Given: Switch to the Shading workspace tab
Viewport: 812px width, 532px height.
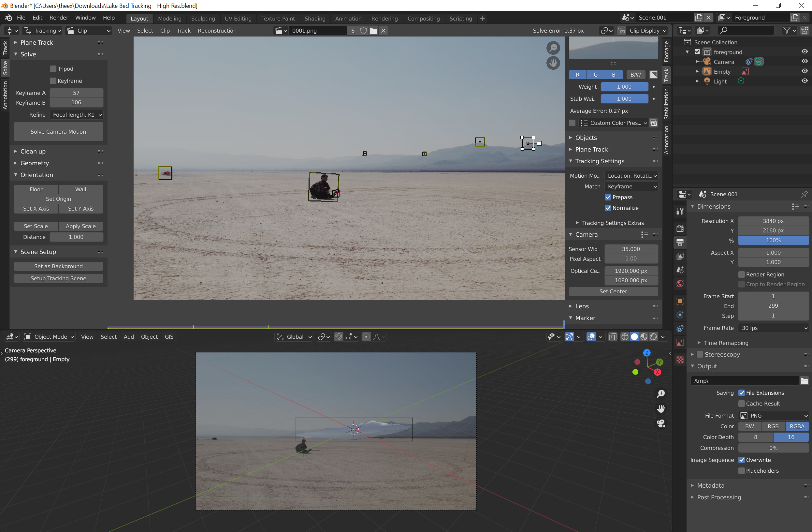Looking at the screenshot, I should click(314, 19).
